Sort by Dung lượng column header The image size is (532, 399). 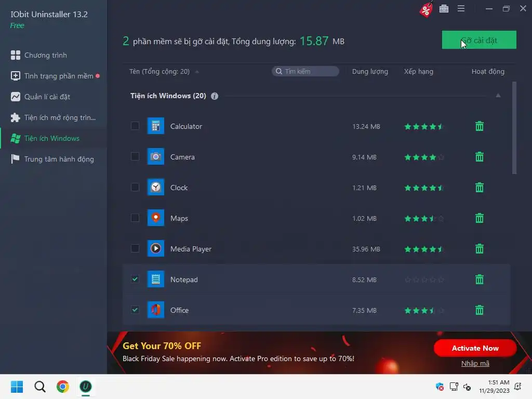point(370,72)
